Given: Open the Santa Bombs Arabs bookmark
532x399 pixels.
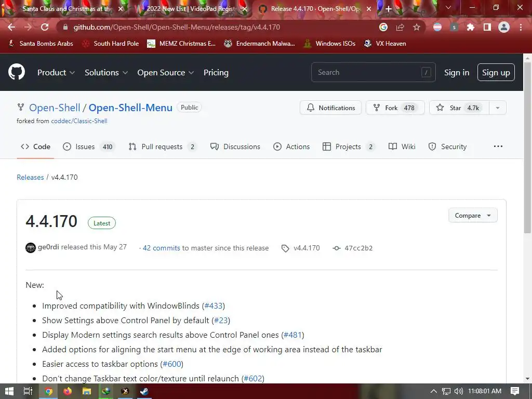Looking at the screenshot, I should pos(41,44).
